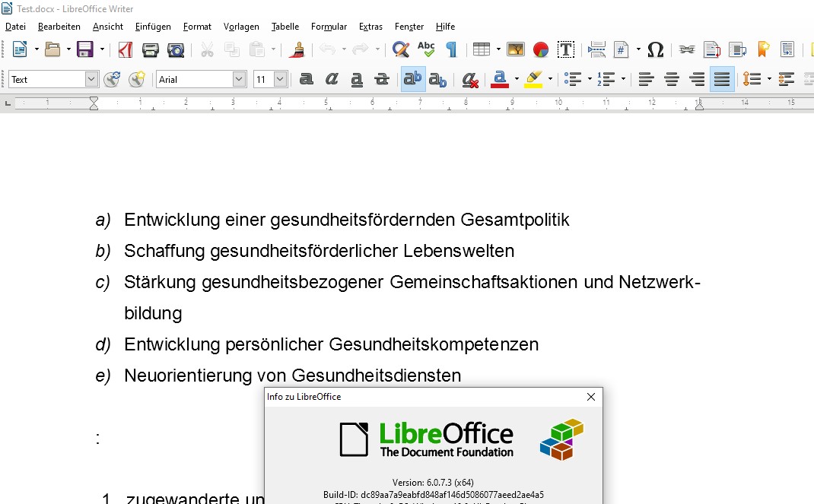Insert a page break

pyautogui.click(x=596, y=49)
